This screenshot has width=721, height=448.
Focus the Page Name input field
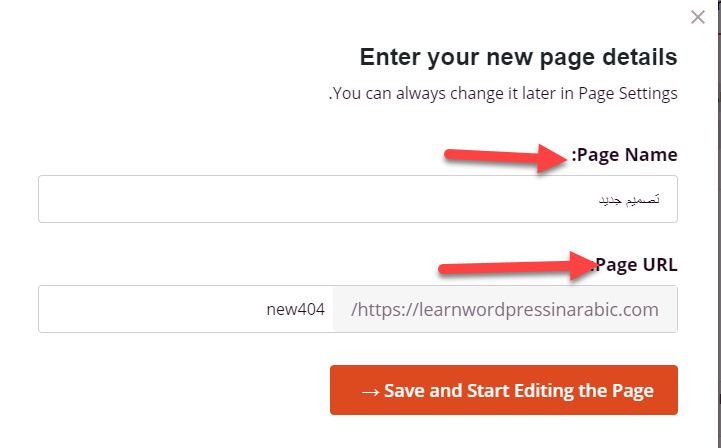357,200
